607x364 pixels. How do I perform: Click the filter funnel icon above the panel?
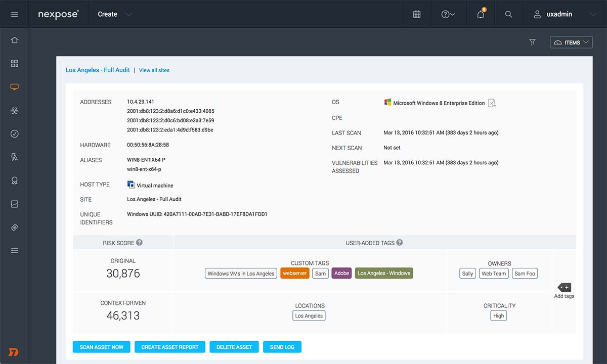[x=532, y=42]
